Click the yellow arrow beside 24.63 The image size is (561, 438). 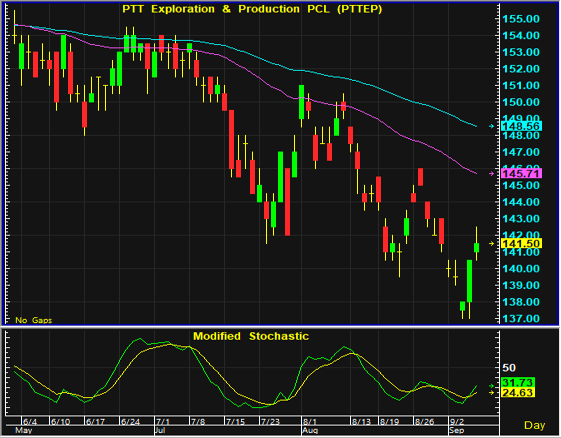click(492, 393)
